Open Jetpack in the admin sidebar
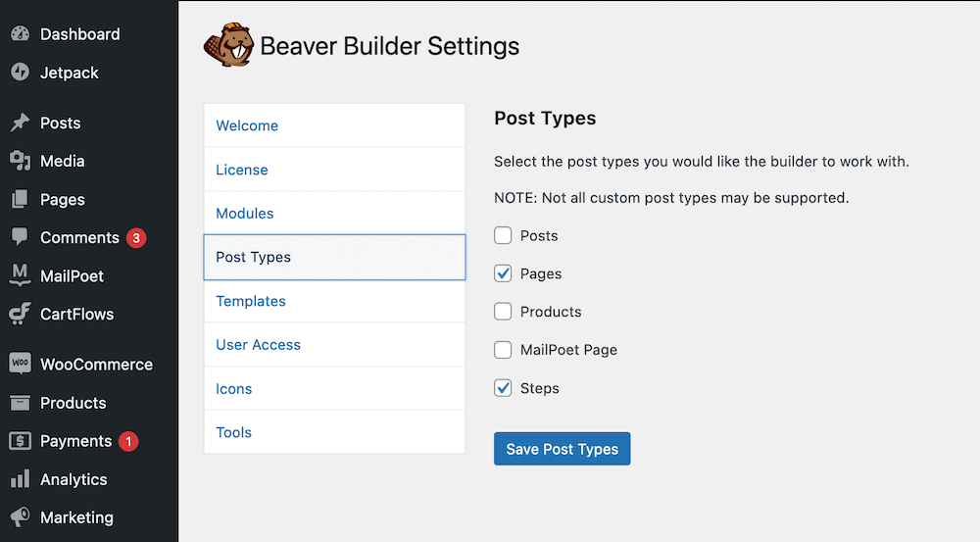This screenshot has width=980, height=542. (x=70, y=73)
